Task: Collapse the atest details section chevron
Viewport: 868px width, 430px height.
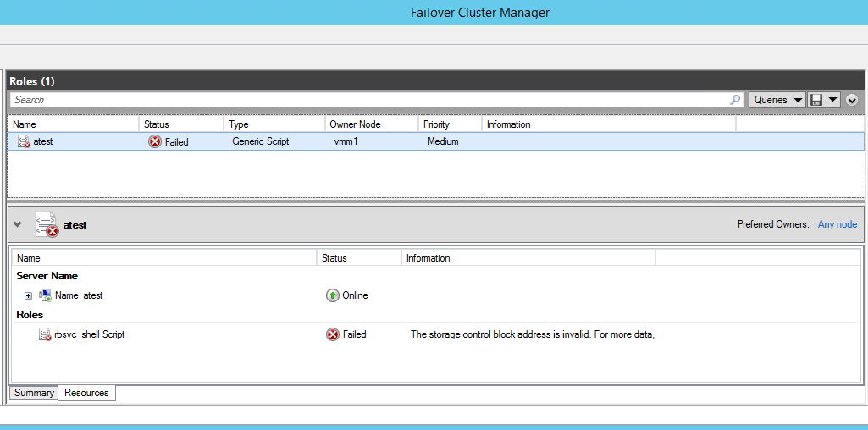Action: coord(18,224)
